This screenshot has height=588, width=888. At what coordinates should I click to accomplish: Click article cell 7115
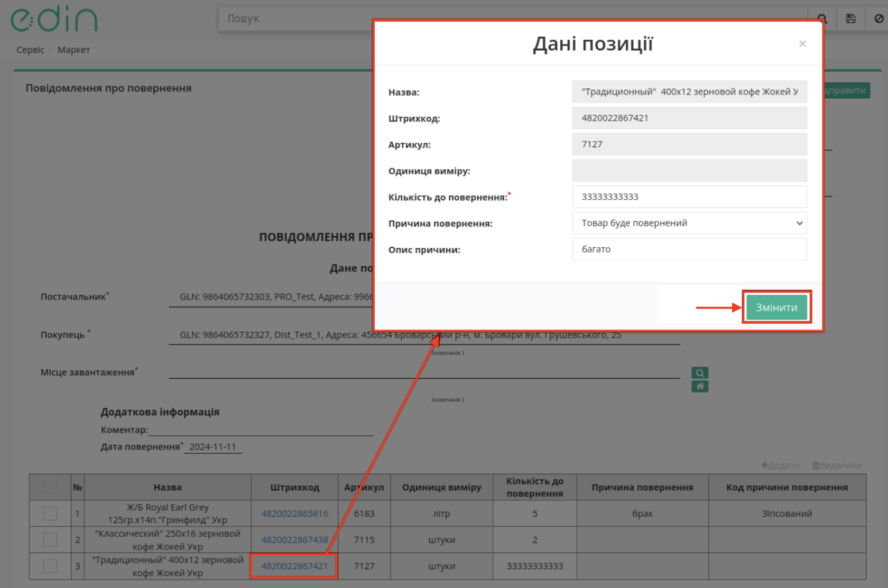(364, 540)
